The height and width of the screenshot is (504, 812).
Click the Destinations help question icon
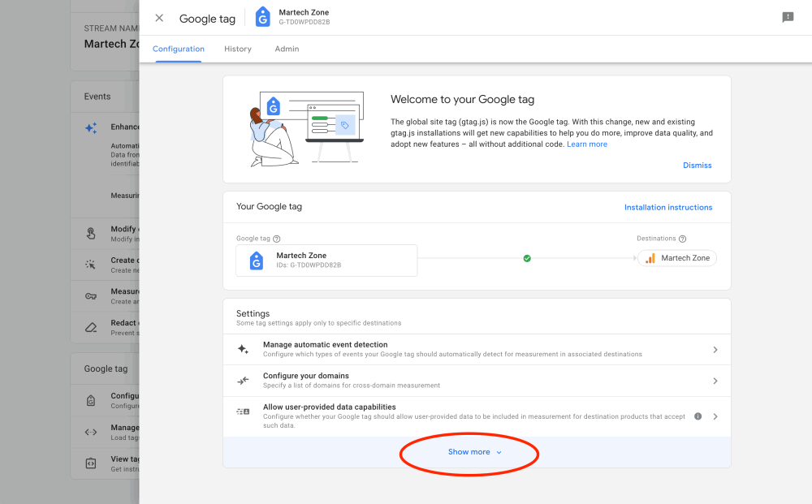(x=683, y=239)
